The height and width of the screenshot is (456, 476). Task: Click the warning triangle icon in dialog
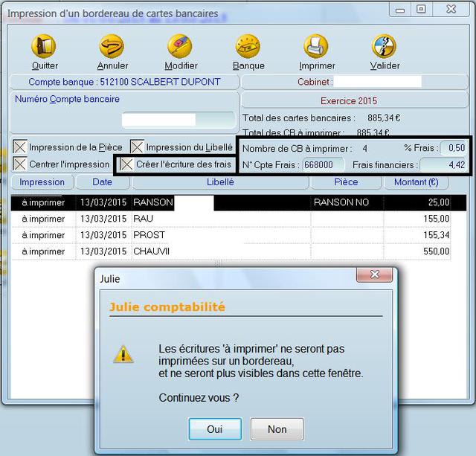point(123,354)
